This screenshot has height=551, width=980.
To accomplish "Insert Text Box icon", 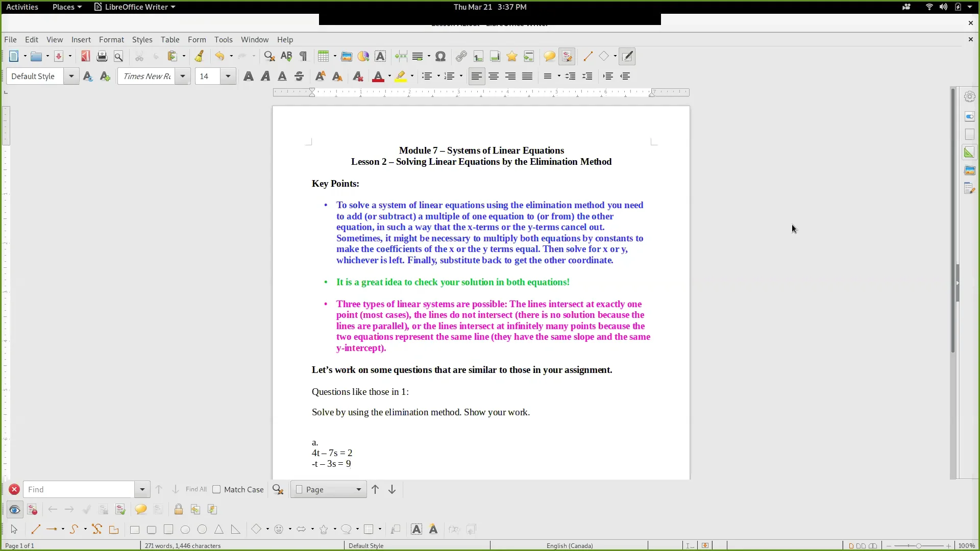I will [x=380, y=56].
